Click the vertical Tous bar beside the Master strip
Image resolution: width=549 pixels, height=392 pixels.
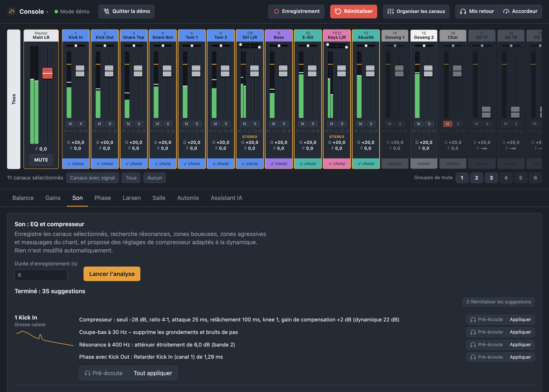(x=14, y=99)
